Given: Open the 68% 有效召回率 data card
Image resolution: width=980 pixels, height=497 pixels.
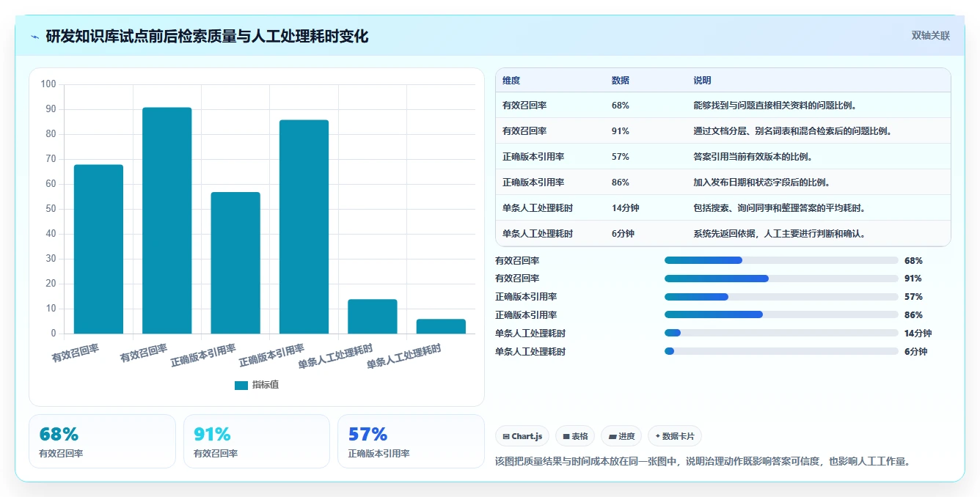Looking at the screenshot, I should (102, 441).
